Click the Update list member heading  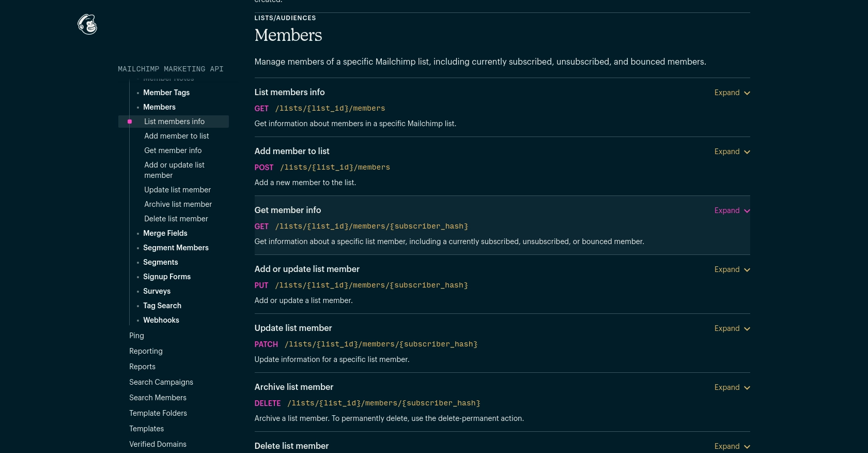click(293, 328)
